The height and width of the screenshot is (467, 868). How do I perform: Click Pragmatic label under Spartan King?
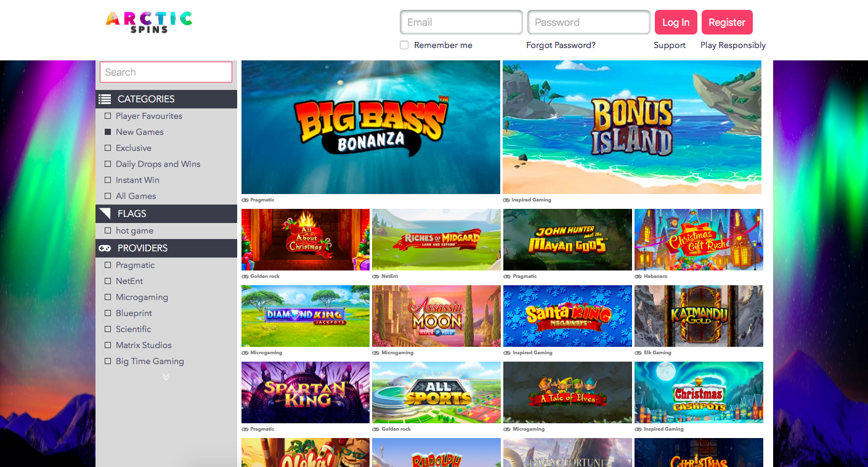[x=262, y=429]
